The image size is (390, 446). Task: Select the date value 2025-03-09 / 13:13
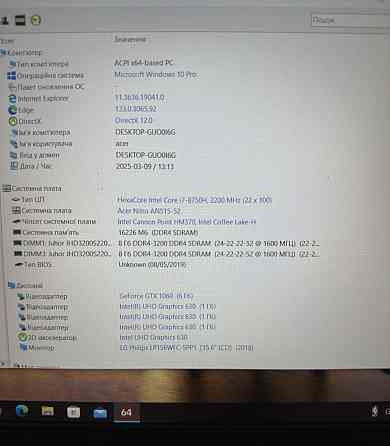click(145, 166)
